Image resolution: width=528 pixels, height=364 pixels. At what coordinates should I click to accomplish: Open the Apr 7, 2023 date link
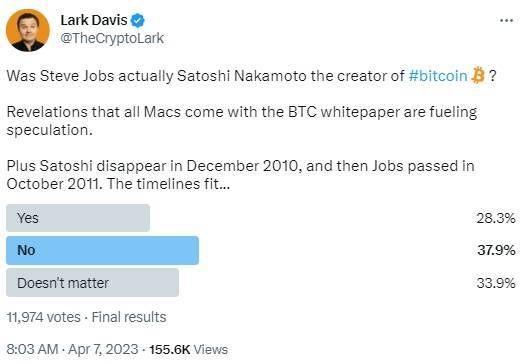point(103,349)
